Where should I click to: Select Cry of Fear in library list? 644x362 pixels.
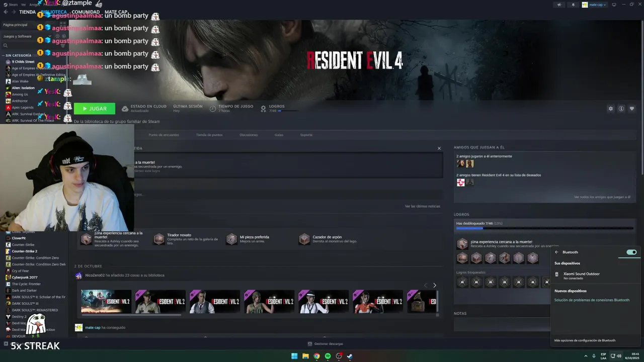(21, 271)
